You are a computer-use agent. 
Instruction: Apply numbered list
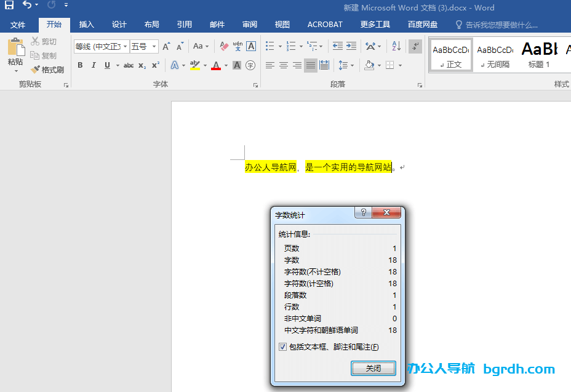(x=290, y=46)
